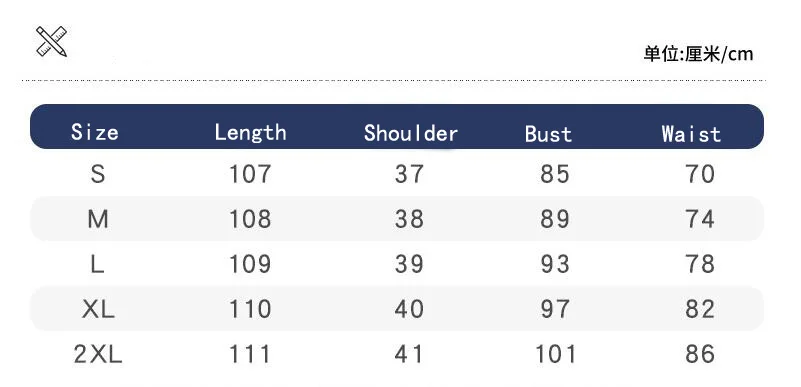
Task: Click shoulder value 38 for size M
Action: pos(409,219)
